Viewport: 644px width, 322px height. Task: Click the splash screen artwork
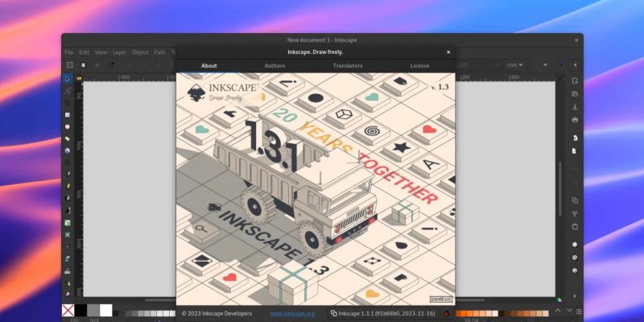click(316, 189)
